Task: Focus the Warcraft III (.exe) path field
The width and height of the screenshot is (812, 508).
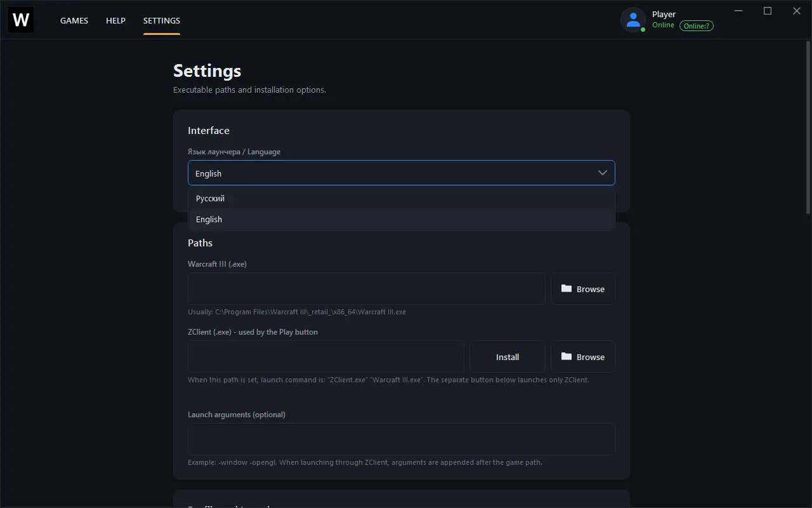Action: [x=367, y=289]
